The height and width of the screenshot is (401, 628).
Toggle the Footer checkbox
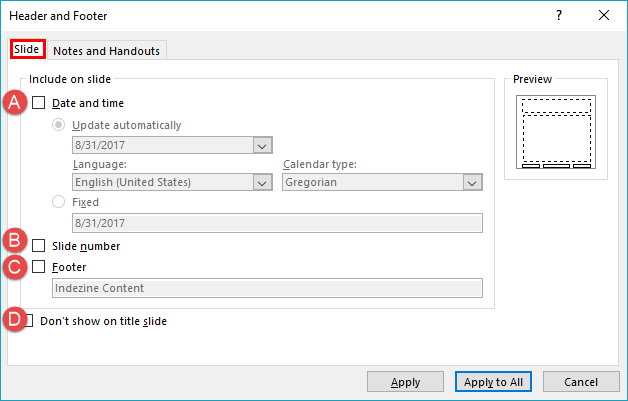[39, 268]
